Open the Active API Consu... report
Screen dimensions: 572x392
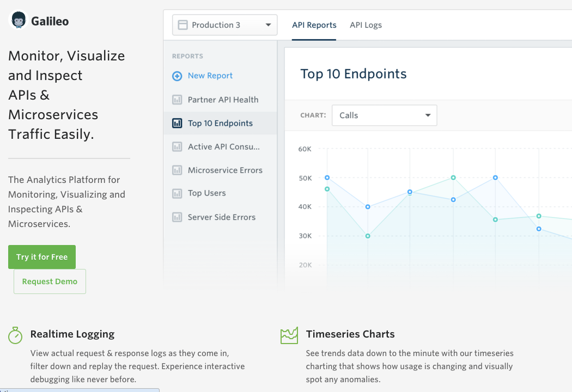[220, 146]
